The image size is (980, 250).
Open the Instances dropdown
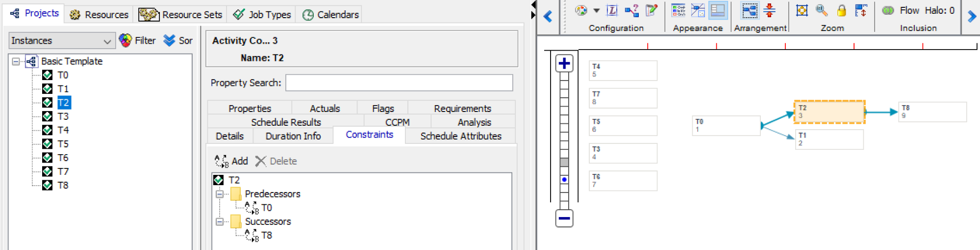(x=61, y=41)
